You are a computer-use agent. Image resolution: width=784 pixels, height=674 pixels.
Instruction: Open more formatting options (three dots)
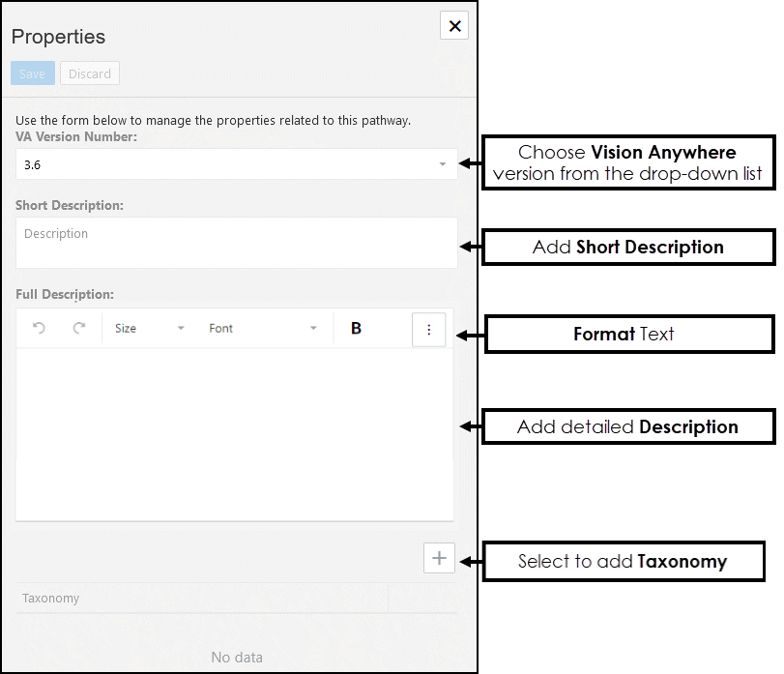pyautogui.click(x=428, y=330)
